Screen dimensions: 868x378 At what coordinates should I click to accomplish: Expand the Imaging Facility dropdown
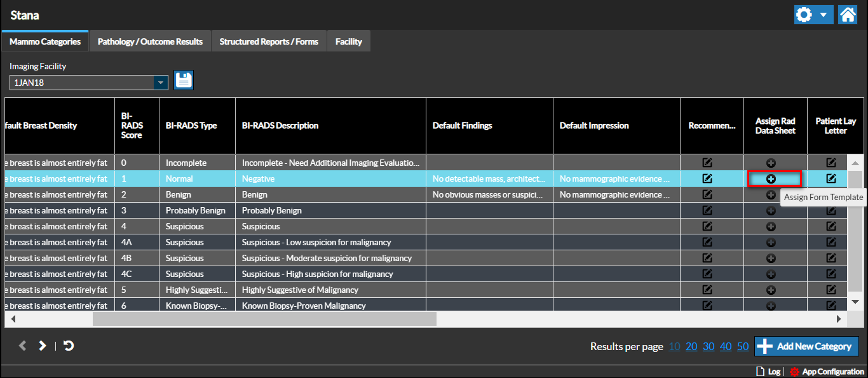(161, 83)
